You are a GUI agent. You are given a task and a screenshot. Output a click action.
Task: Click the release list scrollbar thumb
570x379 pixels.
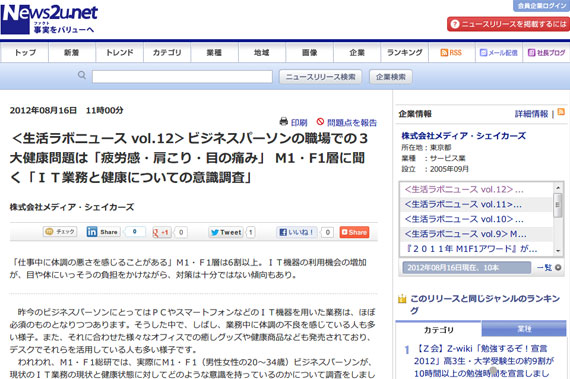point(558,205)
